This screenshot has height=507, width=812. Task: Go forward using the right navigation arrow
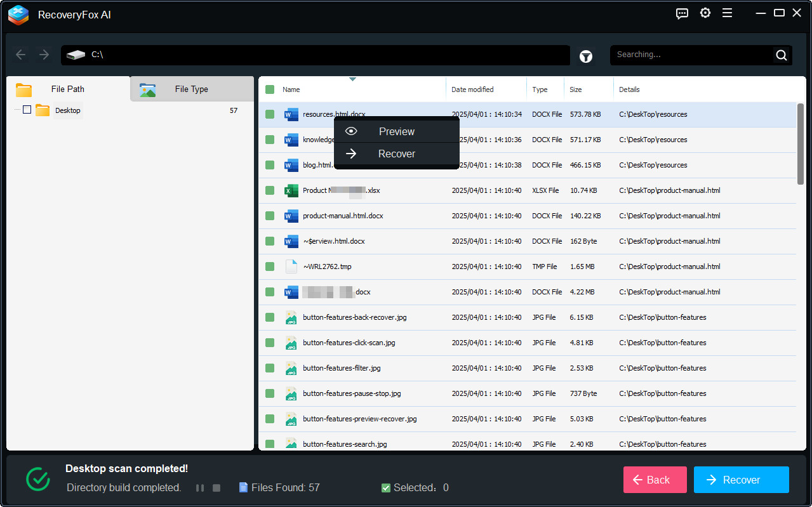[x=44, y=55]
